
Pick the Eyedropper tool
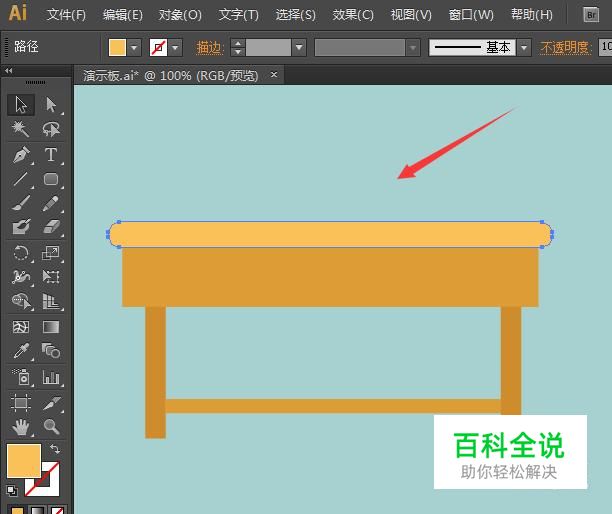(20, 351)
